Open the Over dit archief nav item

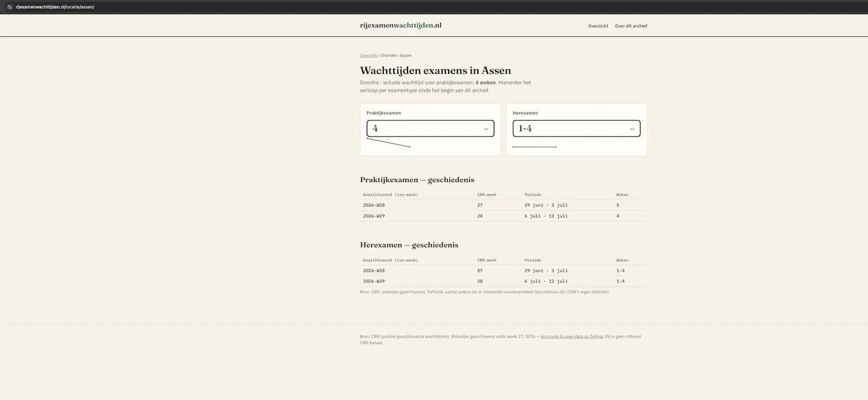pos(631,26)
